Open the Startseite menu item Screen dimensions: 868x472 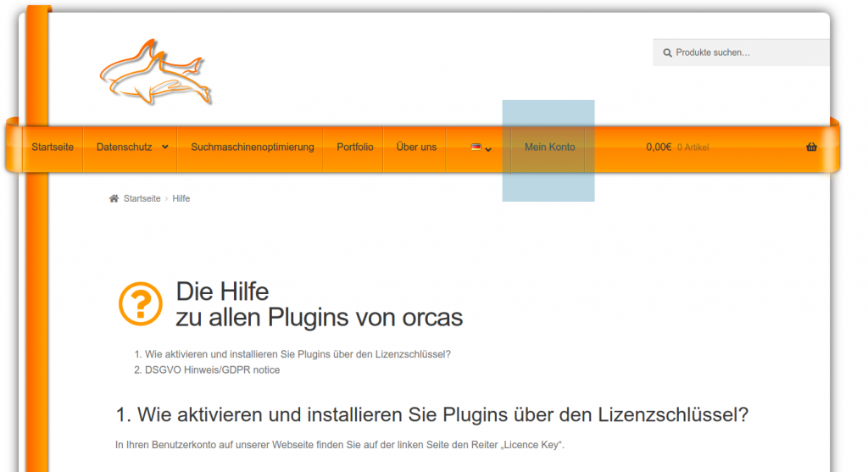pyautogui.click(x=53, y=147)
